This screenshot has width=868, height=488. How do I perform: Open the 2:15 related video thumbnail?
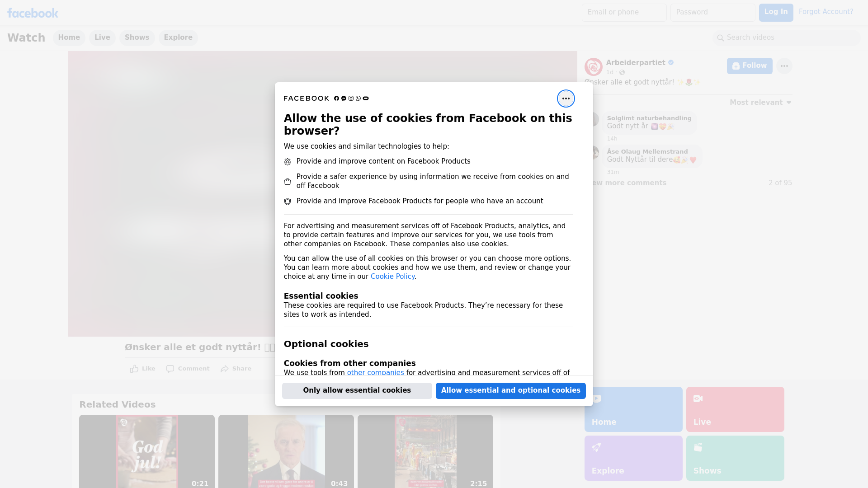[x=425, y=451]
